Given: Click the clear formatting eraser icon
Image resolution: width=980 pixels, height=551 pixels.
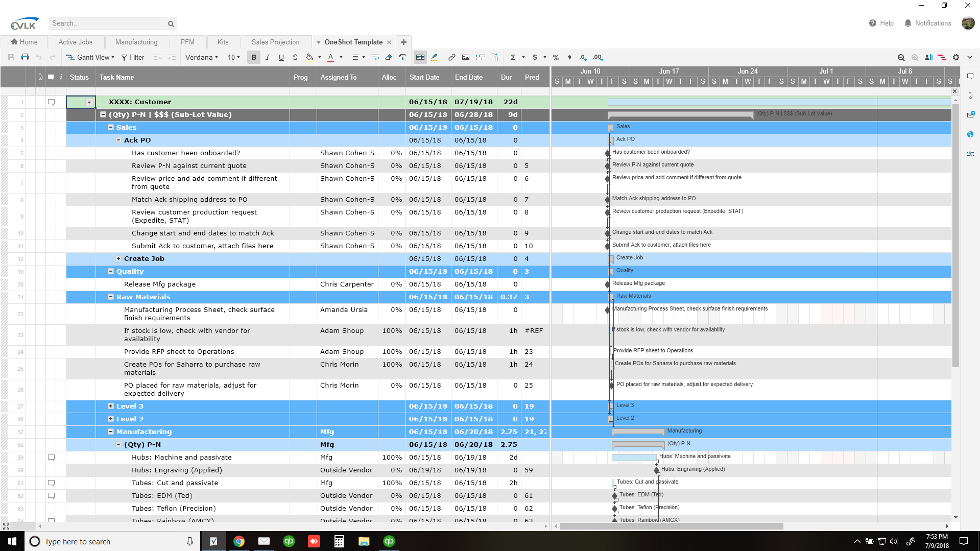Looking at the screenshot, I should pyautogui.click(x=388, y=57).
